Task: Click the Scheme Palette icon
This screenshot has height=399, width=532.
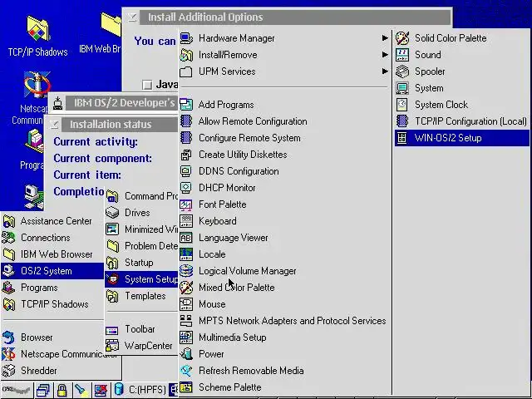Action: tap(186, 387)
